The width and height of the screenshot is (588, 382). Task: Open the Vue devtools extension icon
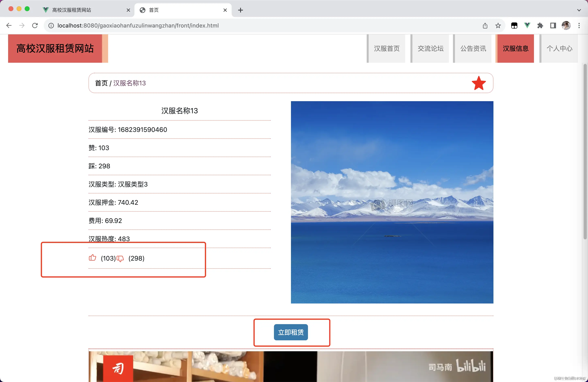527,25
